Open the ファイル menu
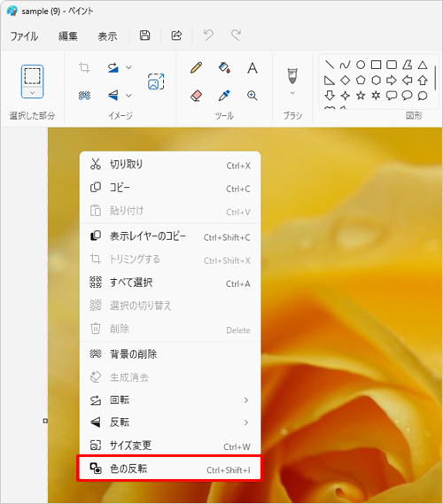This screenshot has width=443, height=504. pyautogui.click(x=24, y=36)
